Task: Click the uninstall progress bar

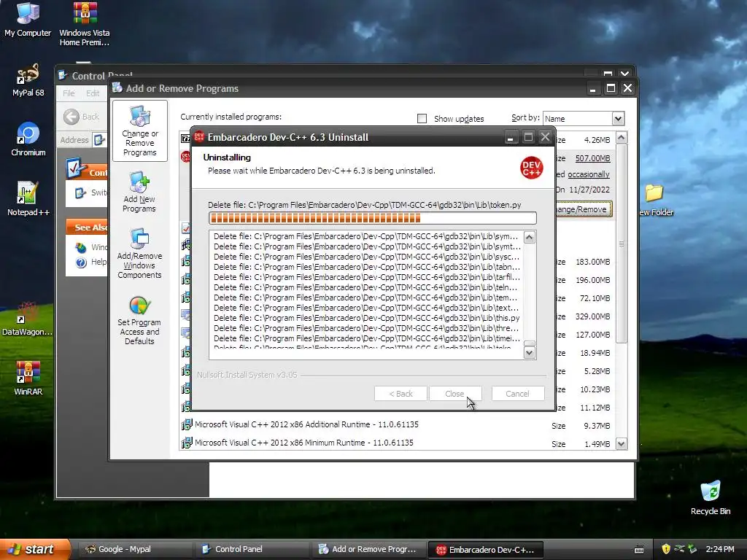Action: pyautogui.click(x=373, y=218)
